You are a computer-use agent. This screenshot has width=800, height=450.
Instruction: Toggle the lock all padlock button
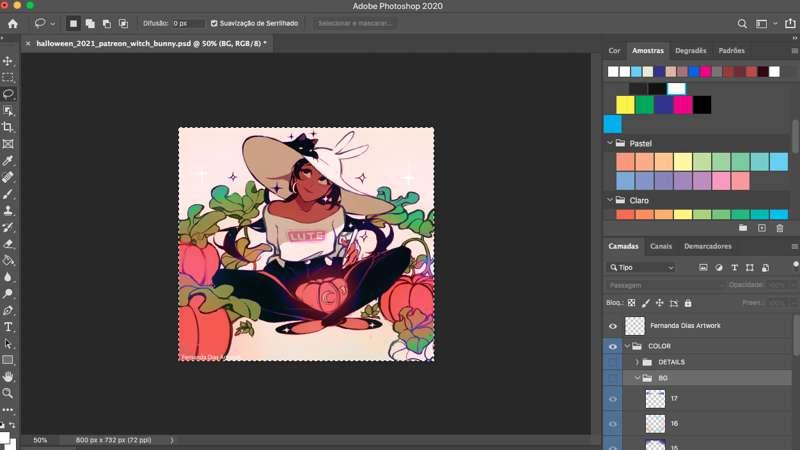(688, 303)
